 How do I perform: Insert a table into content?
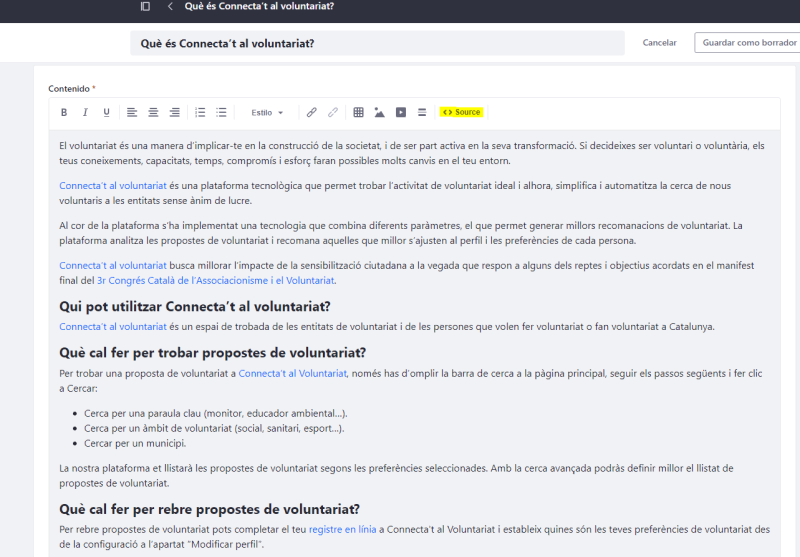pyautogui.click(x=359, y=112)
